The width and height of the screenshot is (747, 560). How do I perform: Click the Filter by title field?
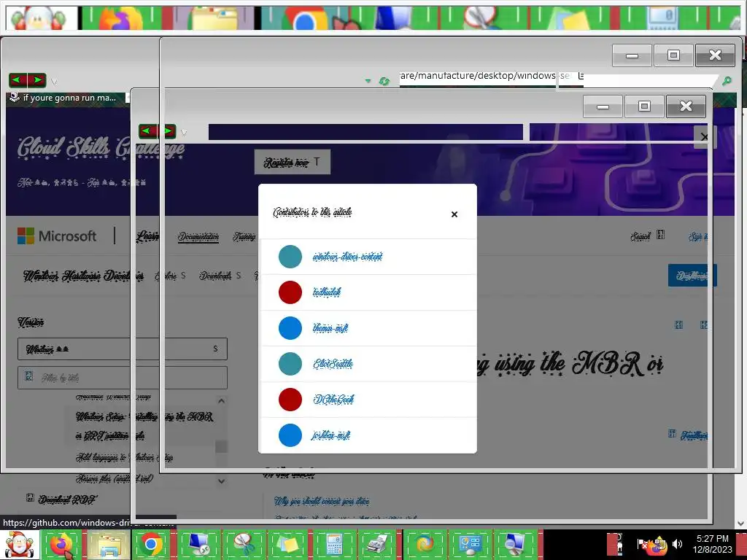coord(123,378)
